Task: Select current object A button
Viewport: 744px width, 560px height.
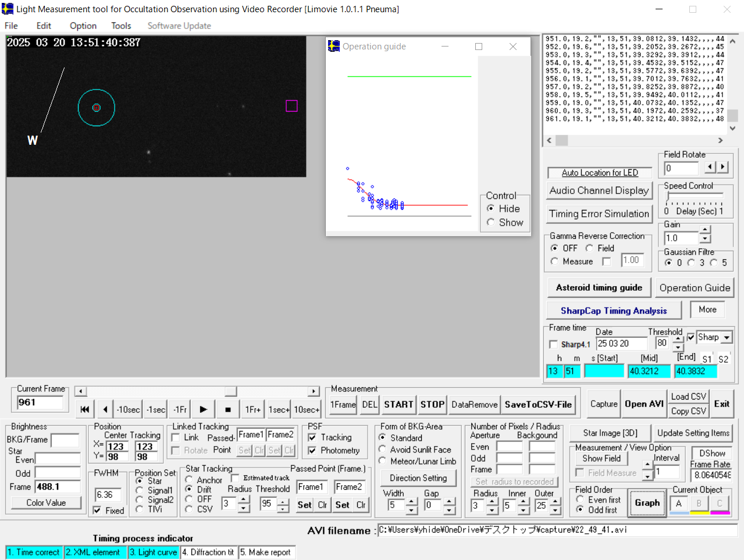Action: tap(678, 504)
